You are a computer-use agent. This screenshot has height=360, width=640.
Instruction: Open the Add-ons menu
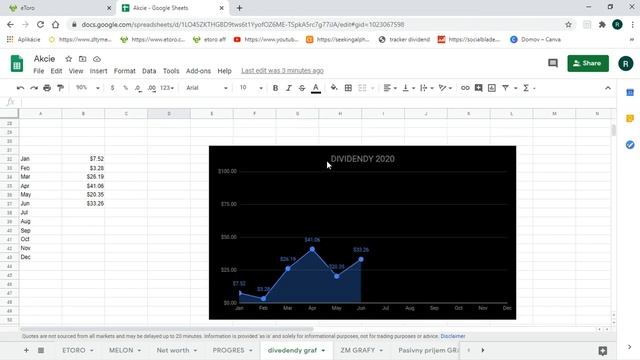pyautogui.click(x=198, y=71)
